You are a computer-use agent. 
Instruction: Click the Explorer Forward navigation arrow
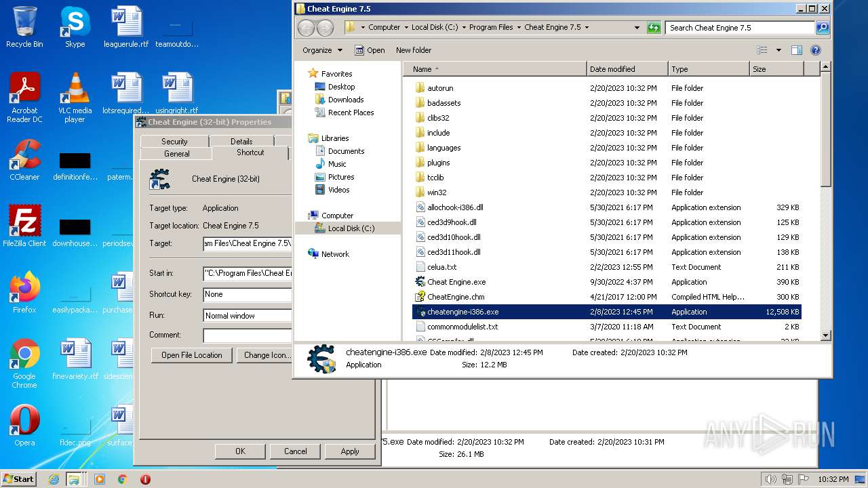[325, 28]
